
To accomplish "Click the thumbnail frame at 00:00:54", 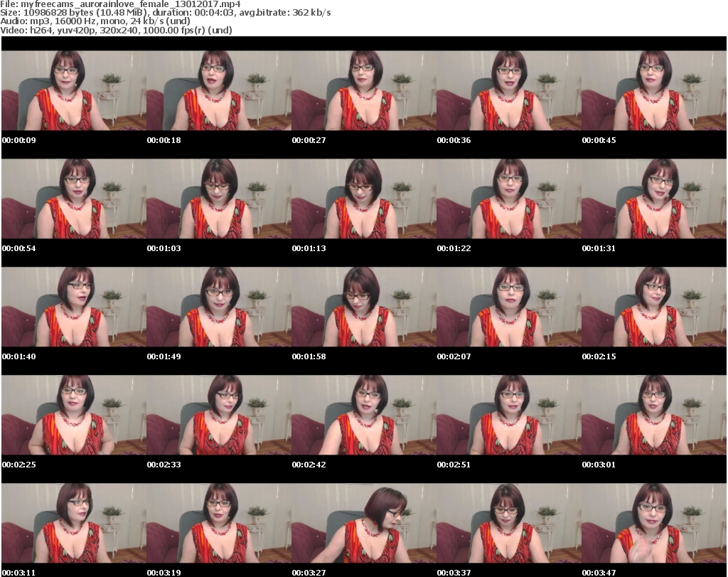I will tap(74, 198).
